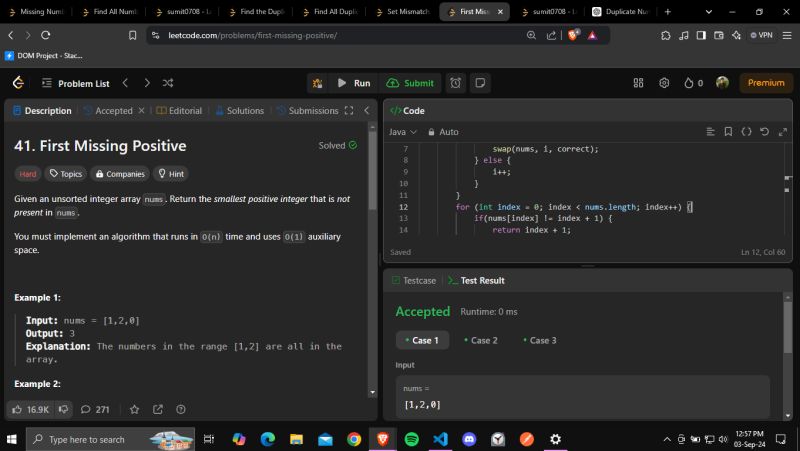
Task: Toggle the browser VPN button
Action: [x=761, y=35]
